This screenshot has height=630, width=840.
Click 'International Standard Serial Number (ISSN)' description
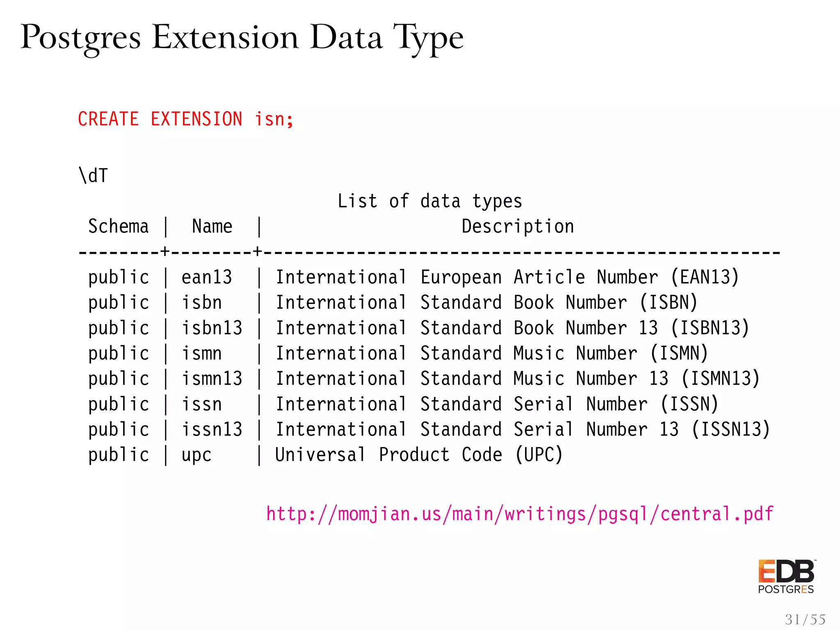[x=497, y=404]
